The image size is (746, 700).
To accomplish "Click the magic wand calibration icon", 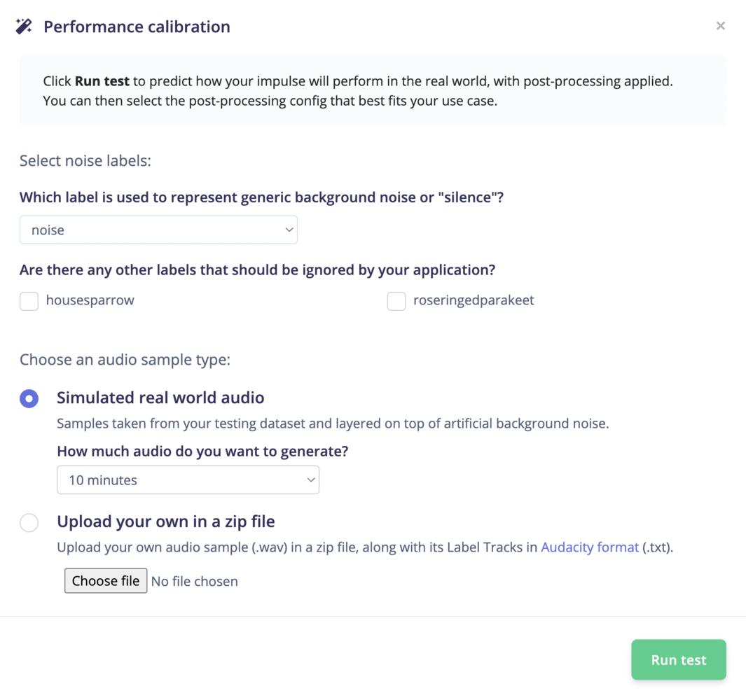I will (24, 27).
